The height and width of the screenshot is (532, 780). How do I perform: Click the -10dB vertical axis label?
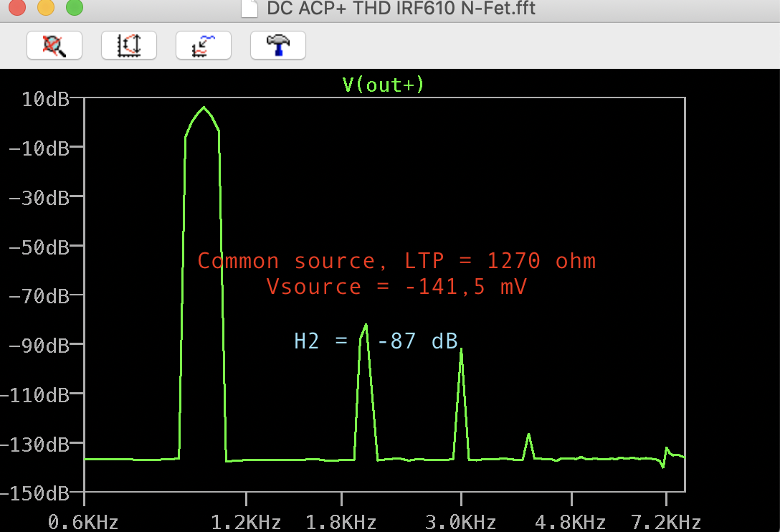[39, 148]
